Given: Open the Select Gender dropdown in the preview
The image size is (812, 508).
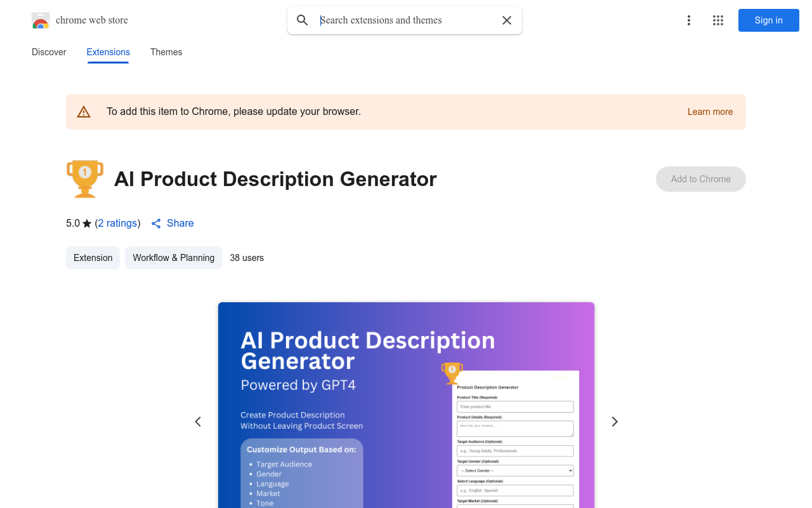Looking at the screenshot, I should click(x=515, y=471).
